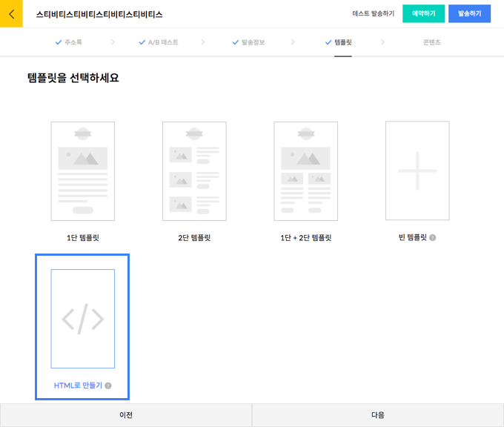Click the help icon next to HTML로 만들기
Image resolution: width=504 pixels, height=427 pixels.
(108, 385)
